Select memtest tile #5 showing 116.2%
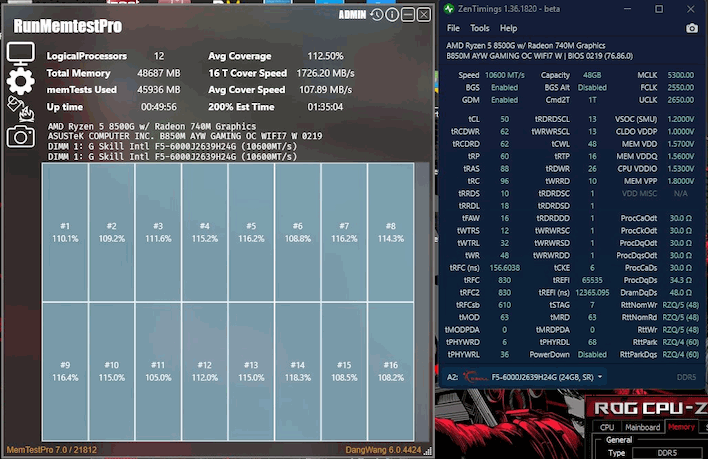Viewport: 708px width, 459px height. (251, 232)
